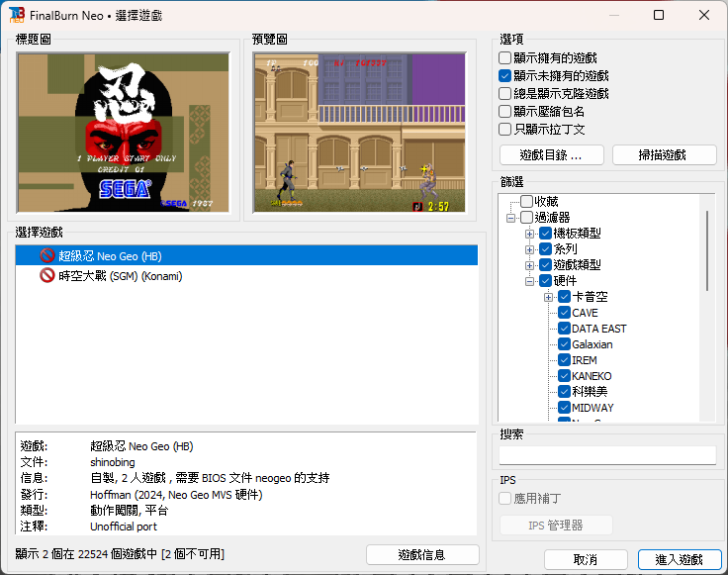
Task: Expand the 遊戲類型 tree node
Action: (x=529, y=265)
